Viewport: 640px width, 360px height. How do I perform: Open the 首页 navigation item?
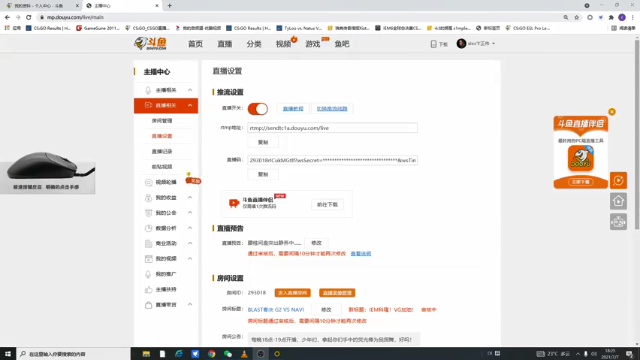pos(195,44)
